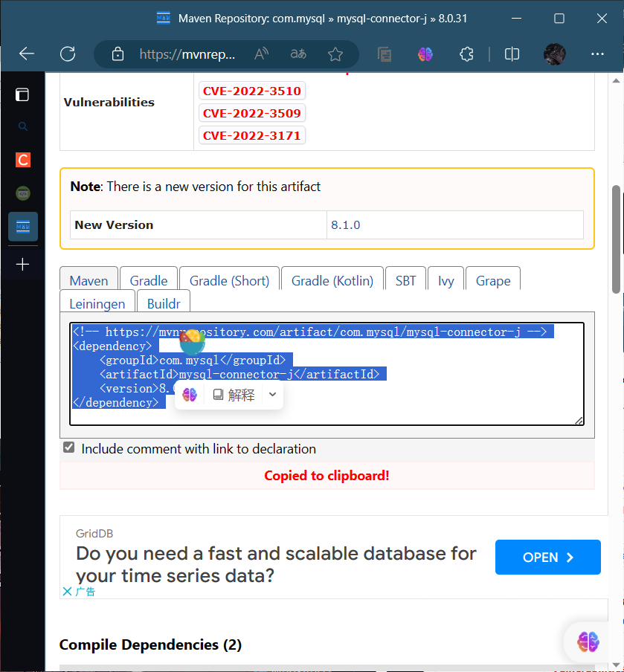Switch to the Gradle (Short) tab
Viewport: 624px width, 672px height.
coord(229,281)
